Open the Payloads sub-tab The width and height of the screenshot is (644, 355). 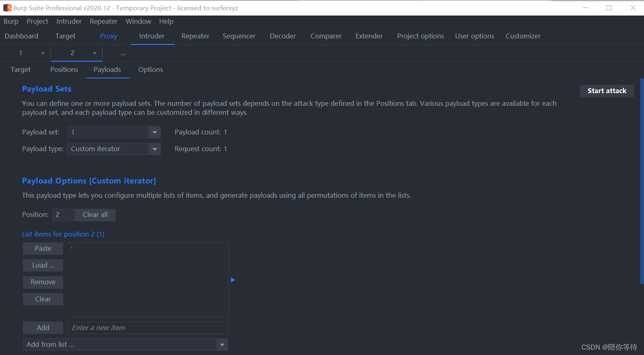[x=107, y=69]
